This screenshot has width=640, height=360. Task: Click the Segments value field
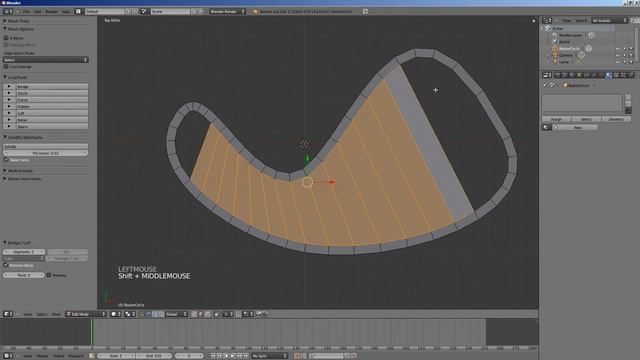point(24,252)
